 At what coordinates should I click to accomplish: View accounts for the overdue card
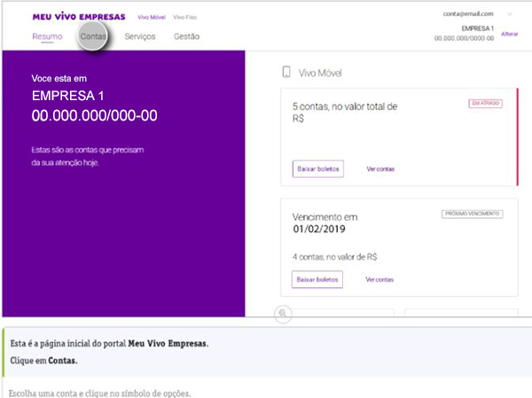coord(380,169)
